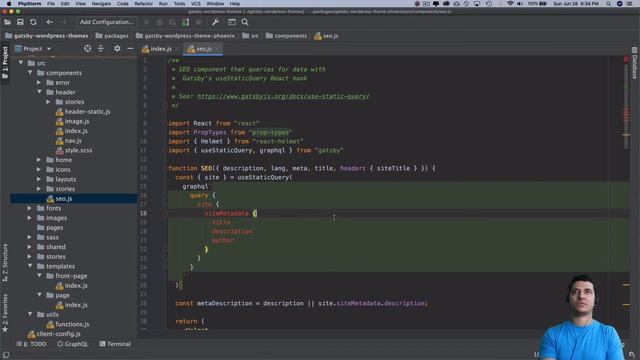Open the TODO tool window

[31, 344]
